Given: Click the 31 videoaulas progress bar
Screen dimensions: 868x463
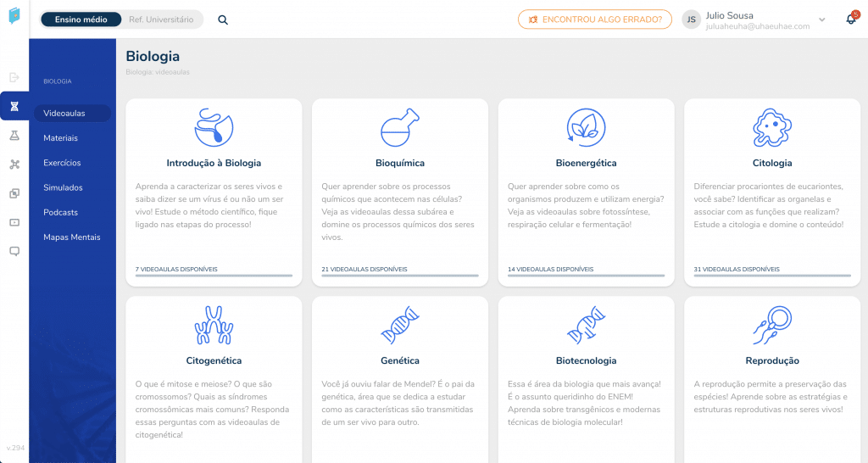Looking at the screenshot, I should tap(772, 276).
